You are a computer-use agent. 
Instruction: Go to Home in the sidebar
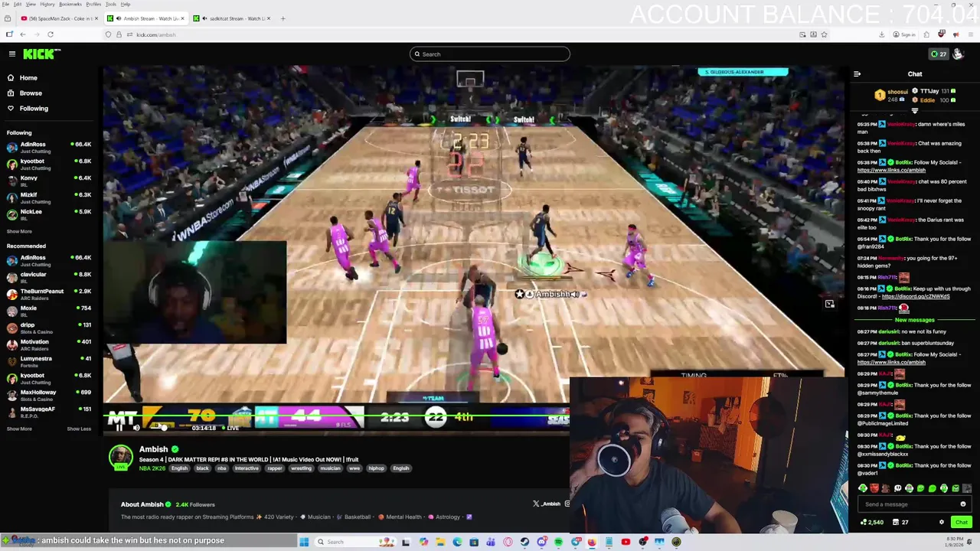pos(28,78)
